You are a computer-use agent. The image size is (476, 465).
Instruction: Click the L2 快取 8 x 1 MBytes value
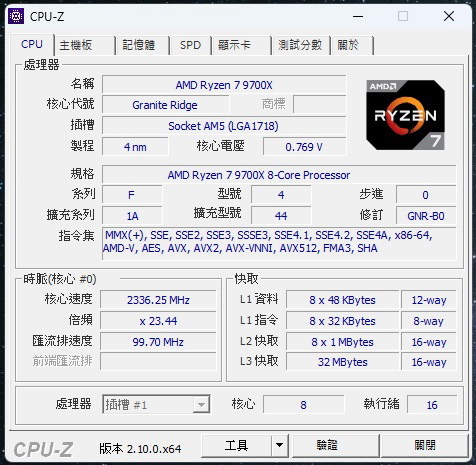click(x=342, y=342)
